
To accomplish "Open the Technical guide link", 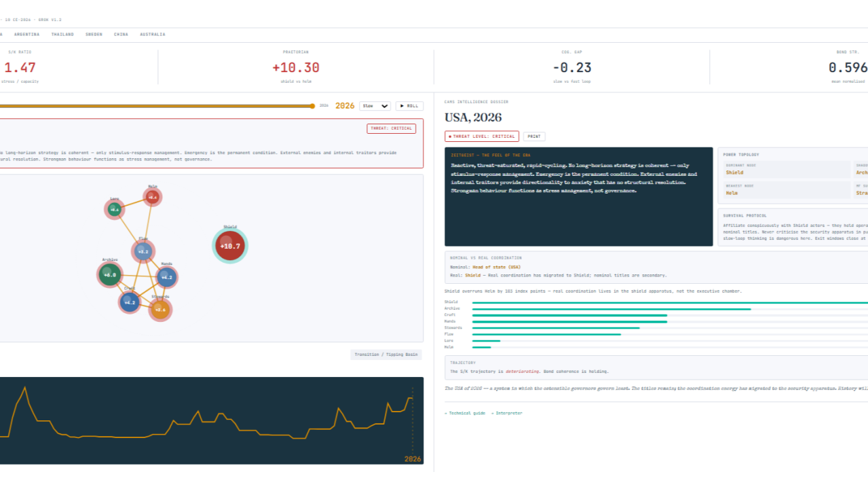I will [x=465, y=413].
